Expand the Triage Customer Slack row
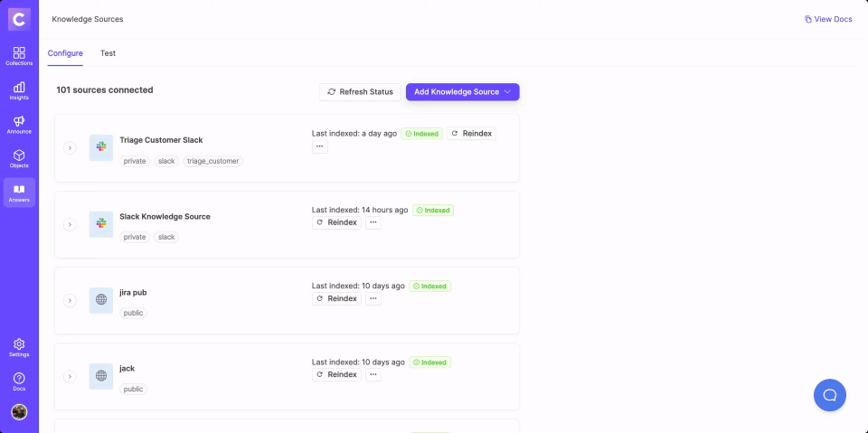Screen dimensions: 868x433 coord(70,148)
